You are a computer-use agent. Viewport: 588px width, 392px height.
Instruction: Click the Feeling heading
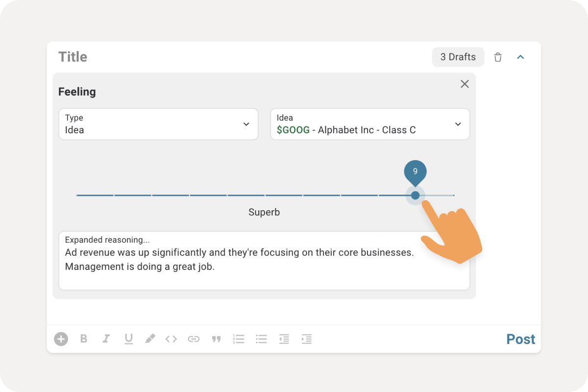[x=77, y=92]
